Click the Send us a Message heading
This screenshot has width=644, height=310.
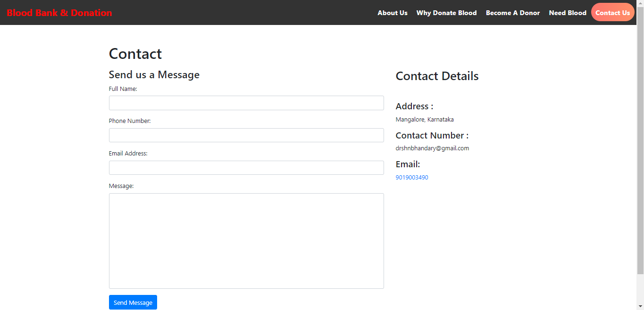tap(154, 74)
